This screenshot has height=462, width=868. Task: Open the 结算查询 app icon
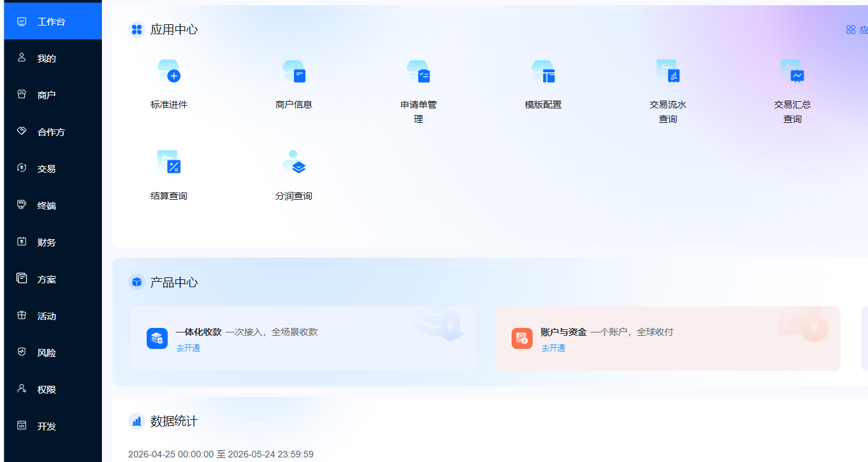pos(169,162)
